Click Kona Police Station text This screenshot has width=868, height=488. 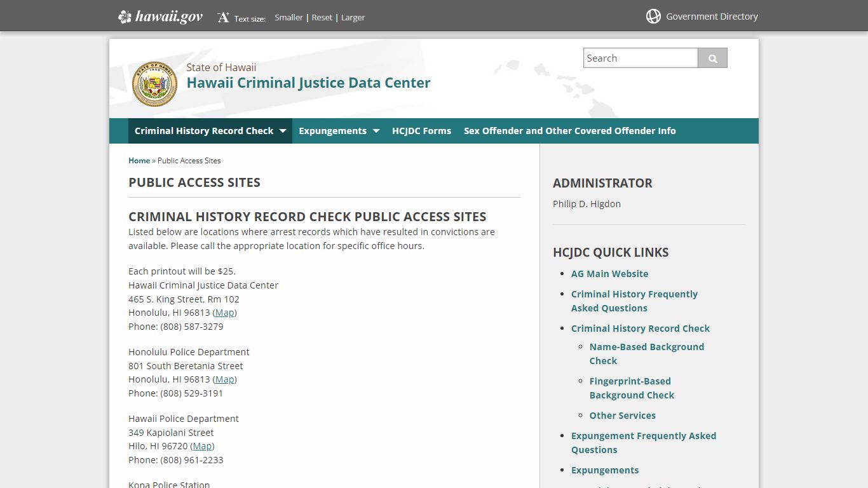169,484
